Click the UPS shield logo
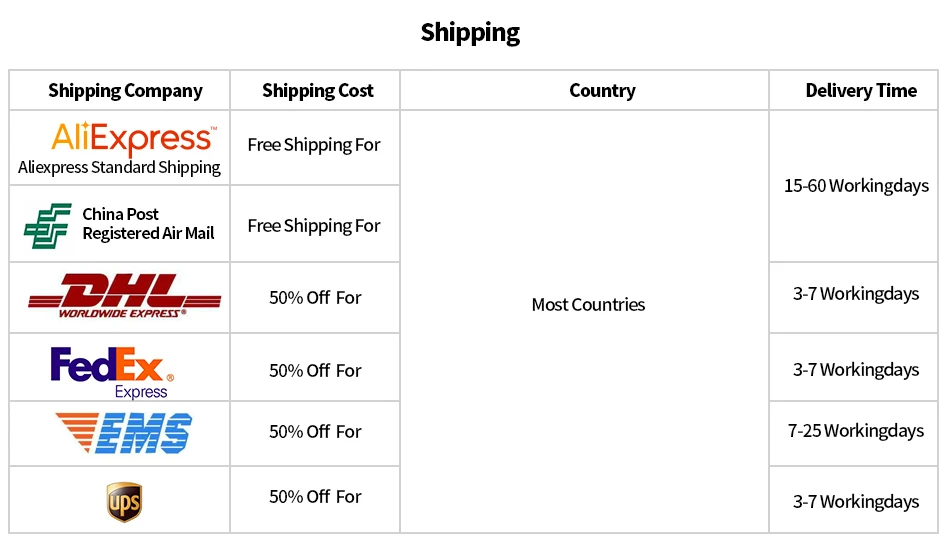The image size is (950, 550). click(x=124, y=501)
